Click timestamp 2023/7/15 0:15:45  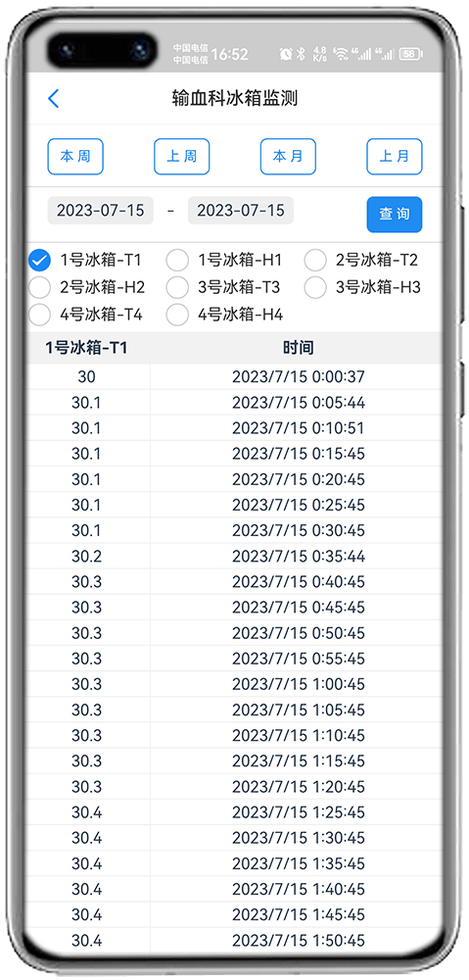tap(299, 454)
